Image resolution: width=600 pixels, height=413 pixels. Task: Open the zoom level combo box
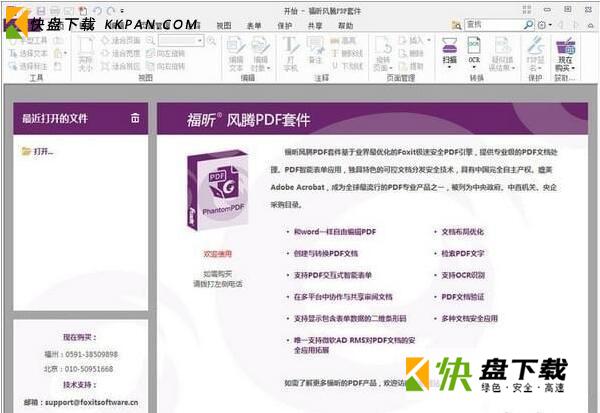tap(181, 40)
